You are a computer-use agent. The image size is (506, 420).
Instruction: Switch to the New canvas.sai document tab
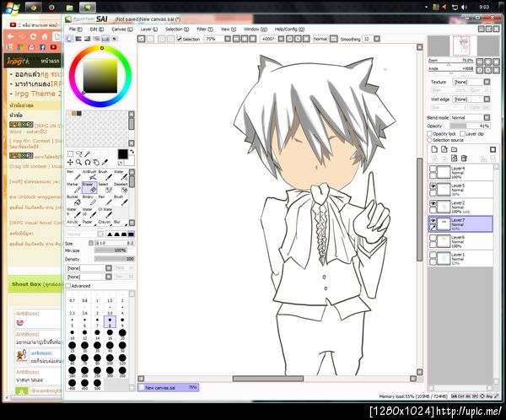point(168,387)
